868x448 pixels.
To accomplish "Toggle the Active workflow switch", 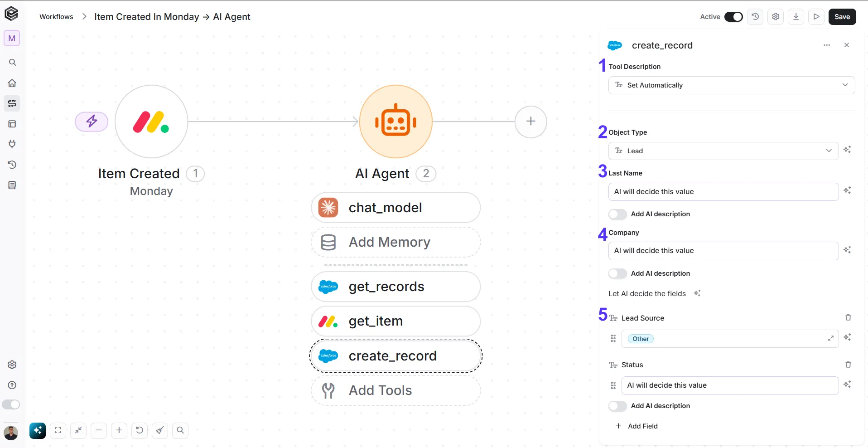I will point(733,17).
